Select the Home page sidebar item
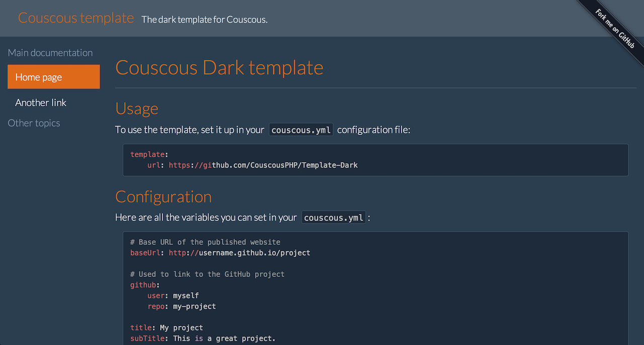The width and height of the screenshot is (644, 345). pos(54,77)
